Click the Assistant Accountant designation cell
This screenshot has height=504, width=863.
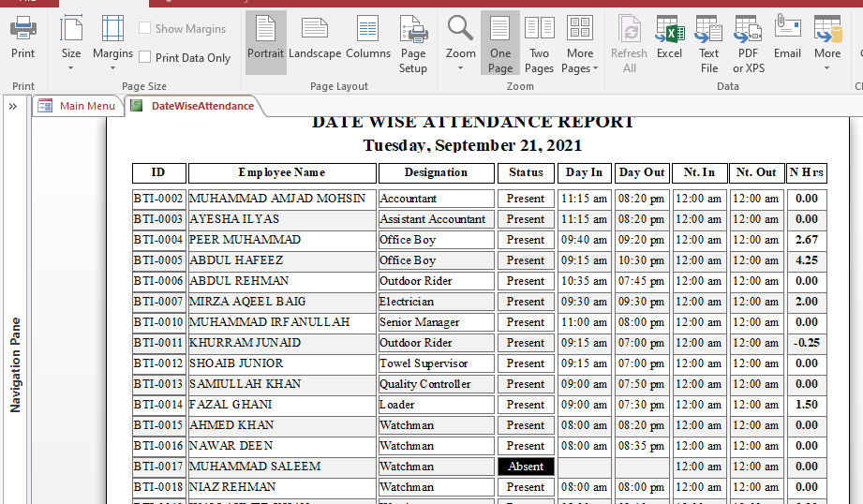436,219
